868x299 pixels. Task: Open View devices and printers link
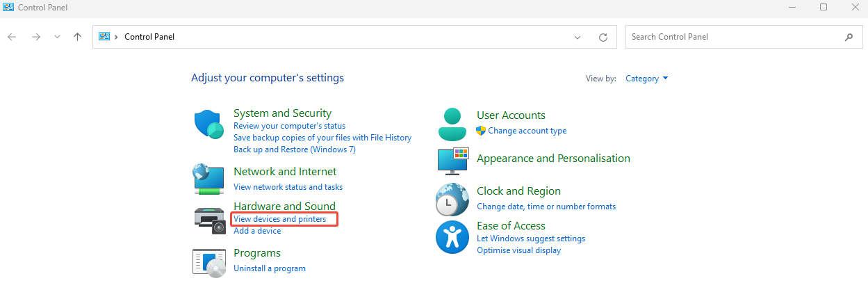pos(279,219)
